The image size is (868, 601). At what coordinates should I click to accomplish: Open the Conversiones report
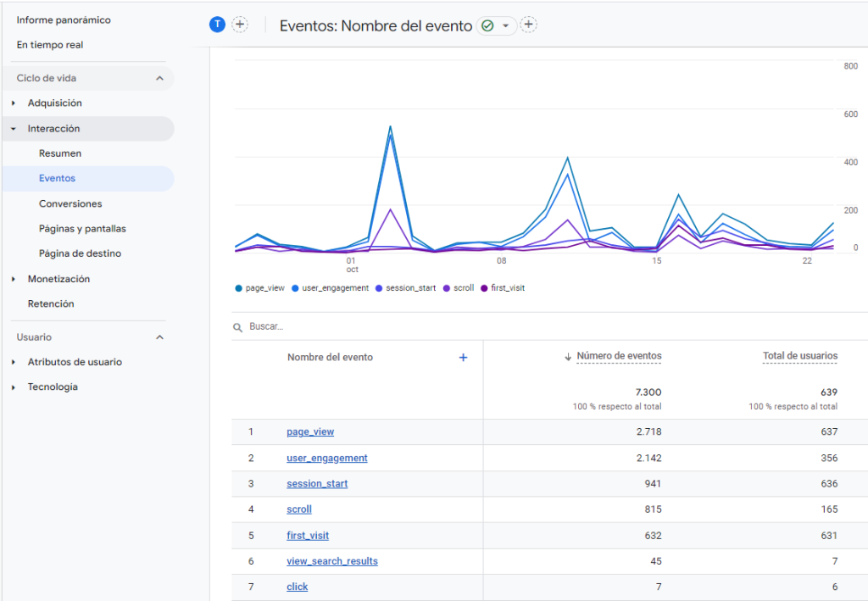(x=70, y=203)
